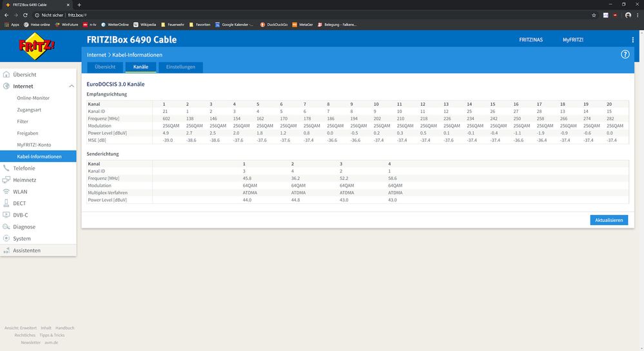The width and height of the screenshot is (644, 351).
Task: Go back with the browser back arrow
Action: point(6,15)
